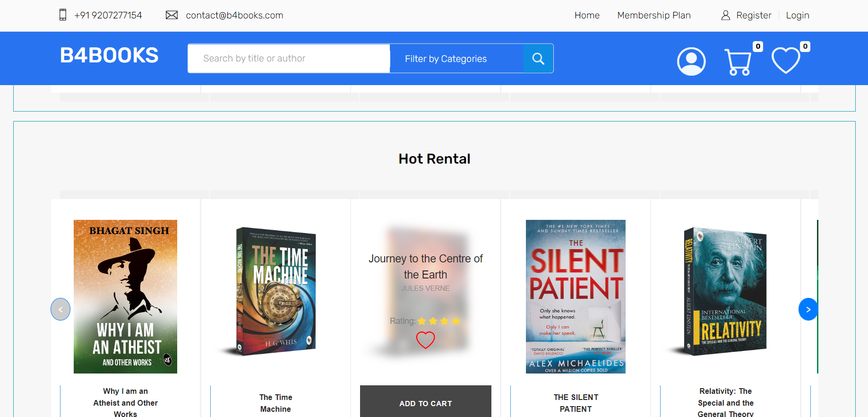The image size is (868, 417).
Task: Add Journey to the Centre to wishlist heart
Action: point(425,340)
